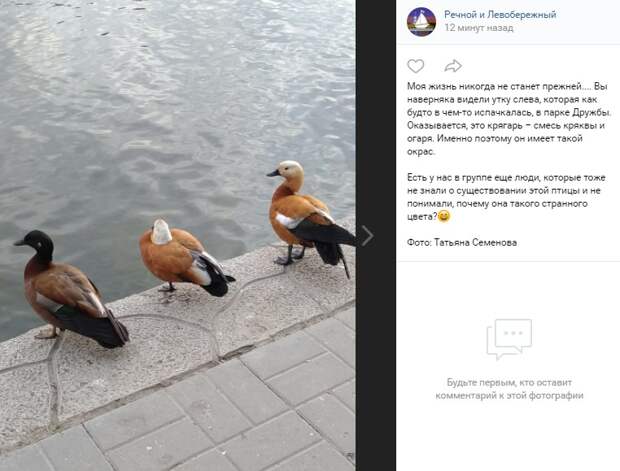Image resolution: width=620 pixels, height=471 pixels.
Task: Go to next photo with the chevron
Action: pyautogui.click(x=367, y=236)
